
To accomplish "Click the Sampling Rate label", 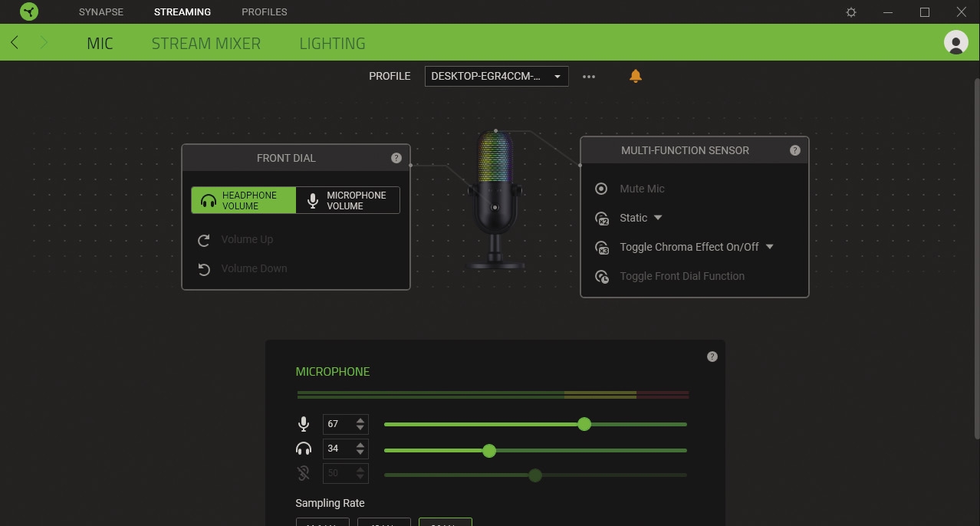I will point(330,503).
